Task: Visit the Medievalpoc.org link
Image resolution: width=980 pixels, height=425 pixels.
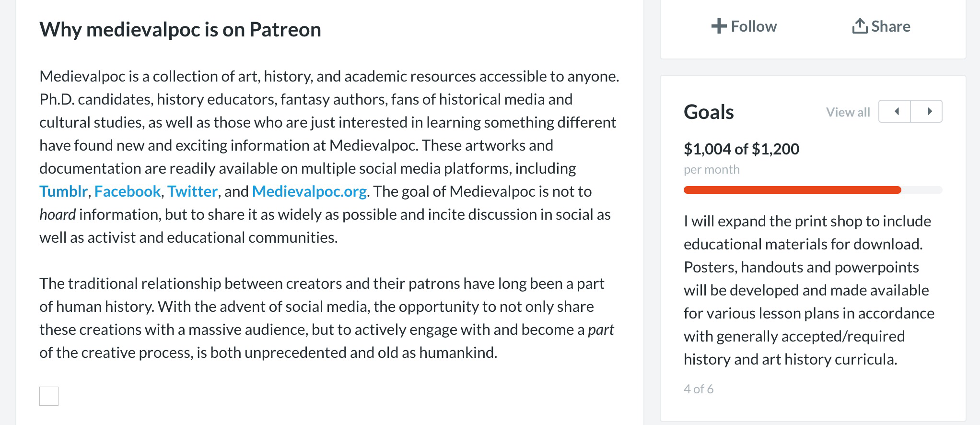Action: click(309, 191)
